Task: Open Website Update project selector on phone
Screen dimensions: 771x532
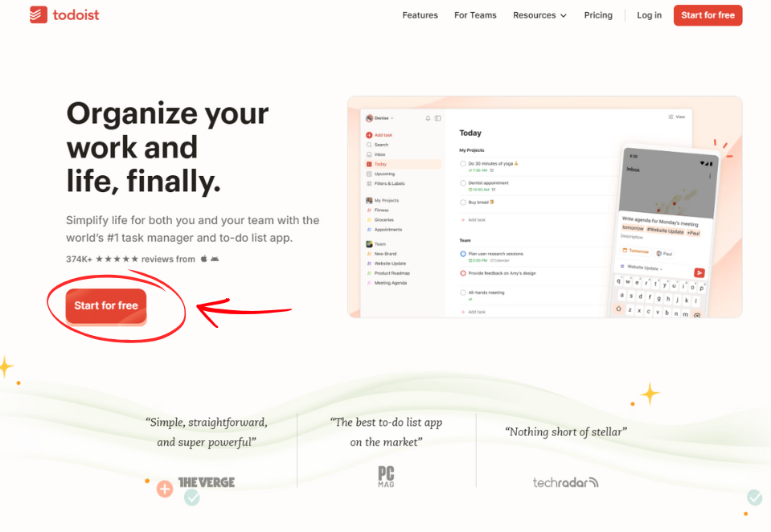Action: click(642, 268)
